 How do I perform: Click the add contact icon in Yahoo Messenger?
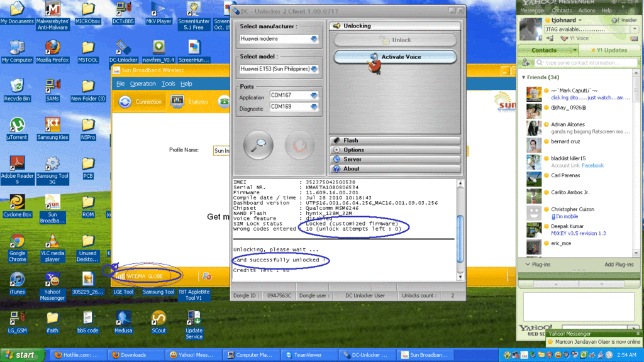526,63
